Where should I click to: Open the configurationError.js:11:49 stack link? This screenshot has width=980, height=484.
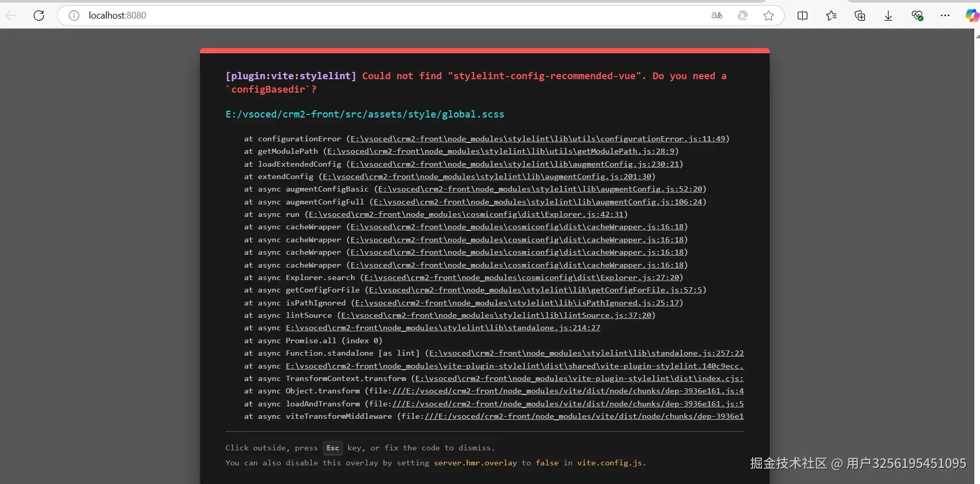[x=538, y=139]
